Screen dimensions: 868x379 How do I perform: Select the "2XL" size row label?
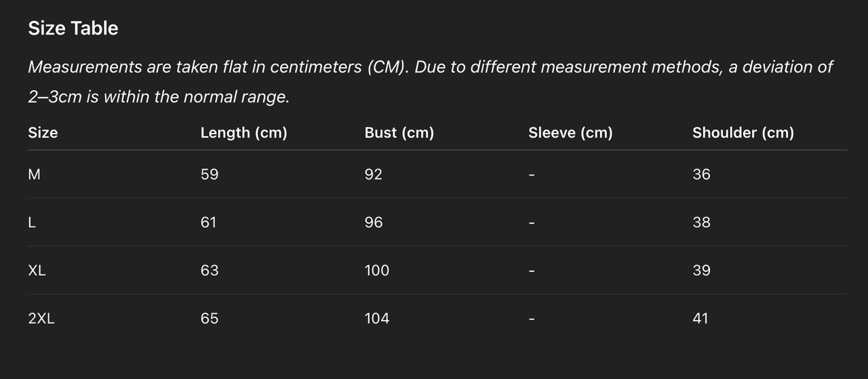pyautogui.click(x=41, y=319)
